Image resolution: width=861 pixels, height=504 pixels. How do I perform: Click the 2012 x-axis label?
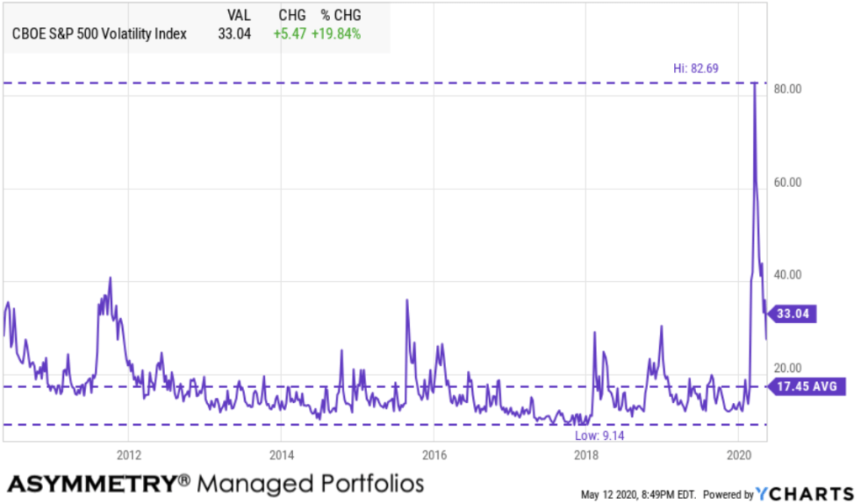click(x=128, y=455)
